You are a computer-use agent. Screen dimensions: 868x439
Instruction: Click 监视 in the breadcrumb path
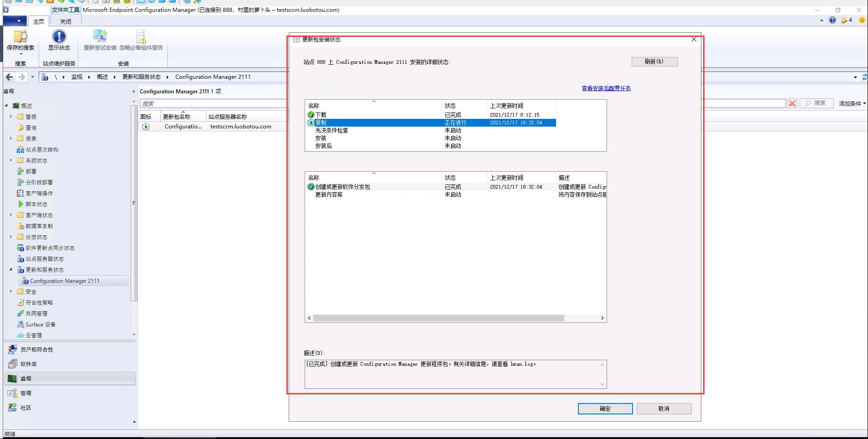pos(77,77)
